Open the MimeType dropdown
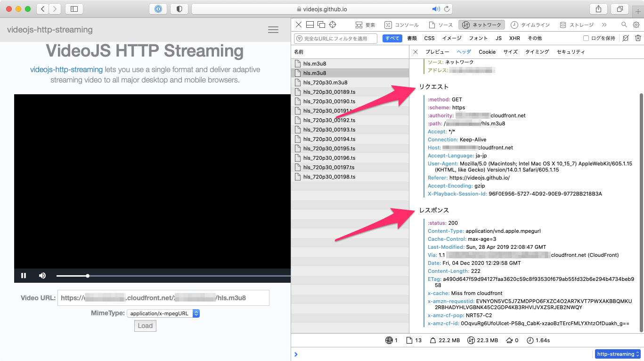 click(163, 313)
